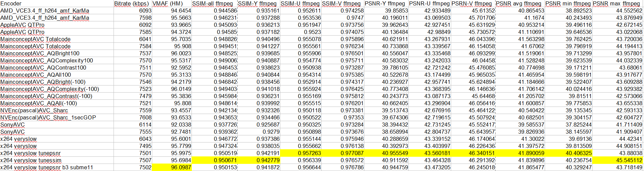The image size is (644, 171).
Task: Select the bitrate value 7479
Action: point(133,96)
